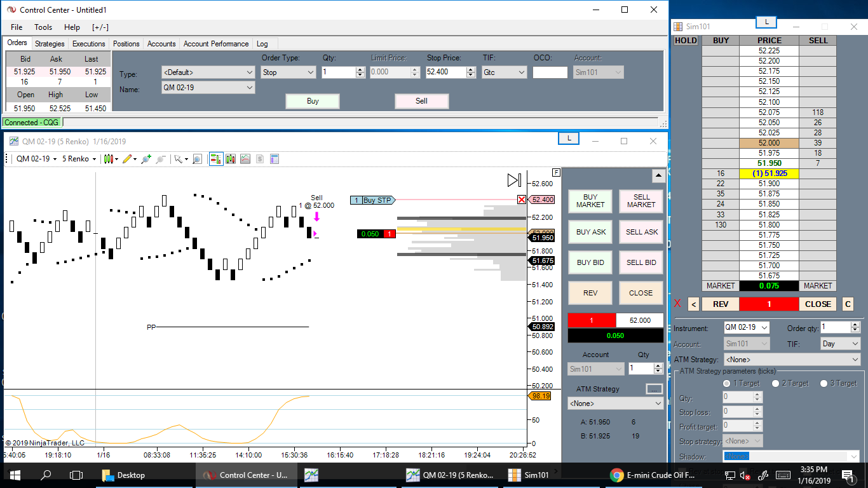Click the muted volume tray icon
This screenshot has height=488, width=868.
[x=746, y=475]
